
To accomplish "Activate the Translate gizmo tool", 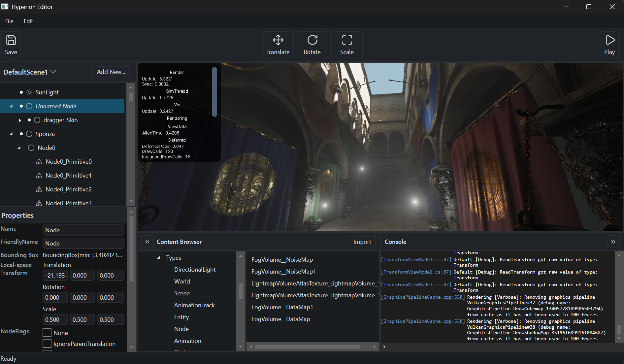I will point(278,45).
